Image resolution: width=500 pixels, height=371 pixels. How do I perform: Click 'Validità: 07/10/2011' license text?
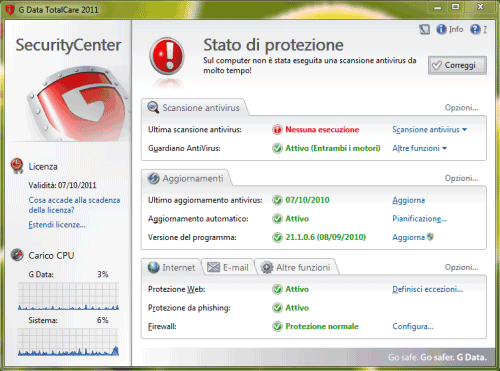(x=62, y=185)
